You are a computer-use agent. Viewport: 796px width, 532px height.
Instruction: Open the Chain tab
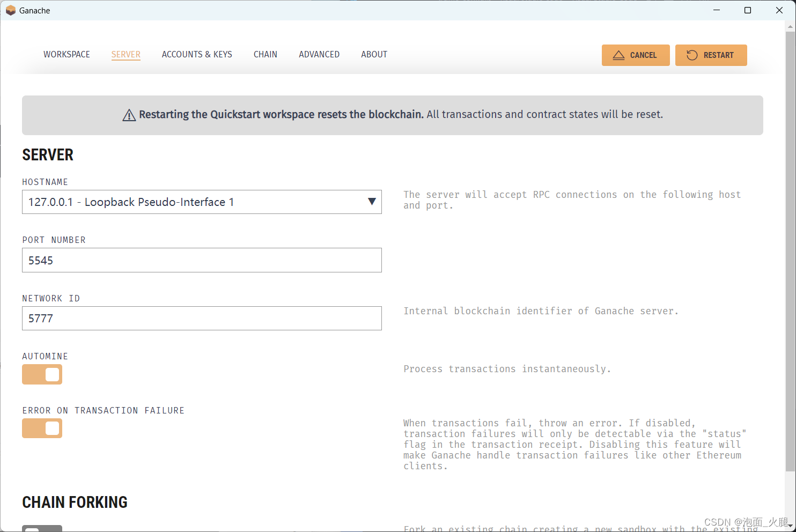click(266, 54)
